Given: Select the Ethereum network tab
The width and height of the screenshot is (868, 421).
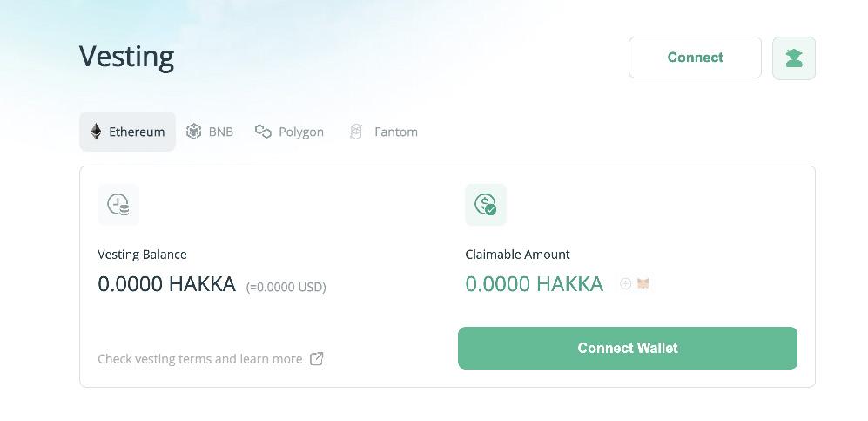Looking at the screenshot, I should point(127,132).
